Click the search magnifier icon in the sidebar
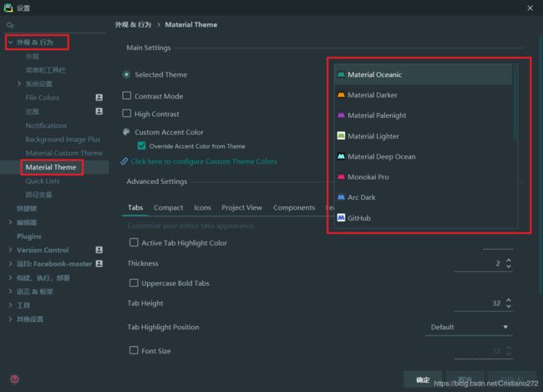The height and width of the screenshot is (392, 543). [10, 25]
